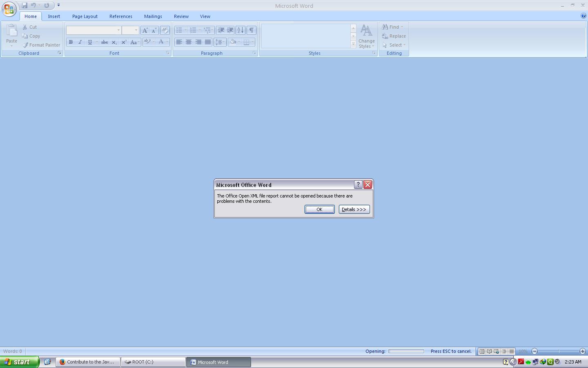Open the View tab
Screen dimensions: 588x368
(205, 16)
